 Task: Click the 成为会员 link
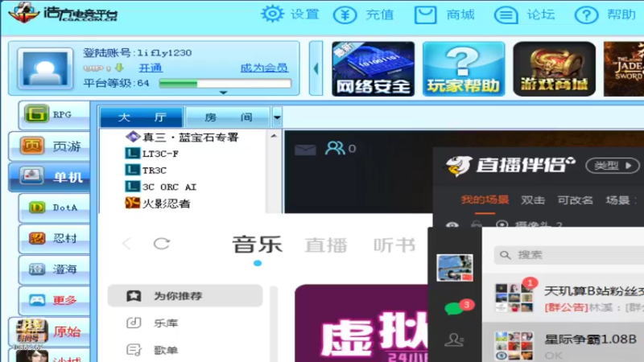click(264, 68)
